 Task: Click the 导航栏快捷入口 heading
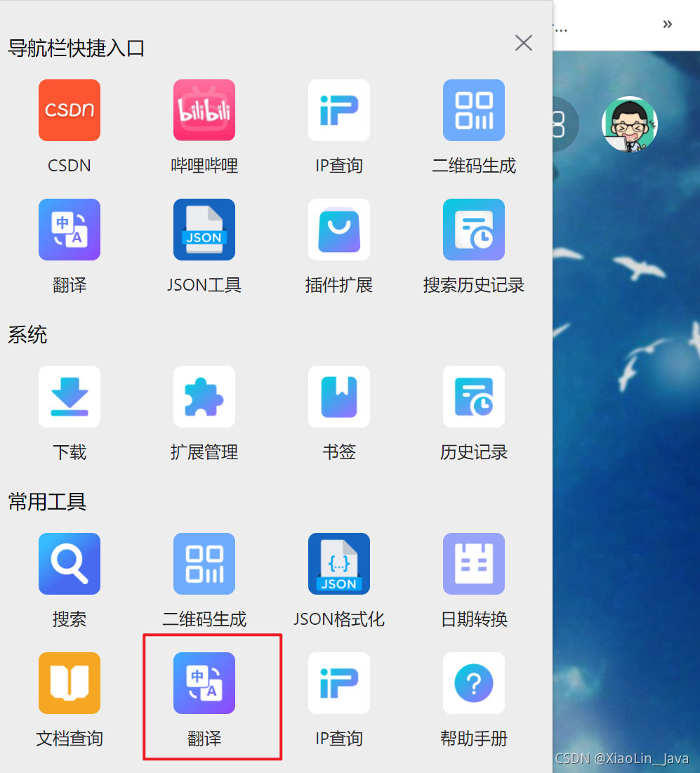click(77, 48)
